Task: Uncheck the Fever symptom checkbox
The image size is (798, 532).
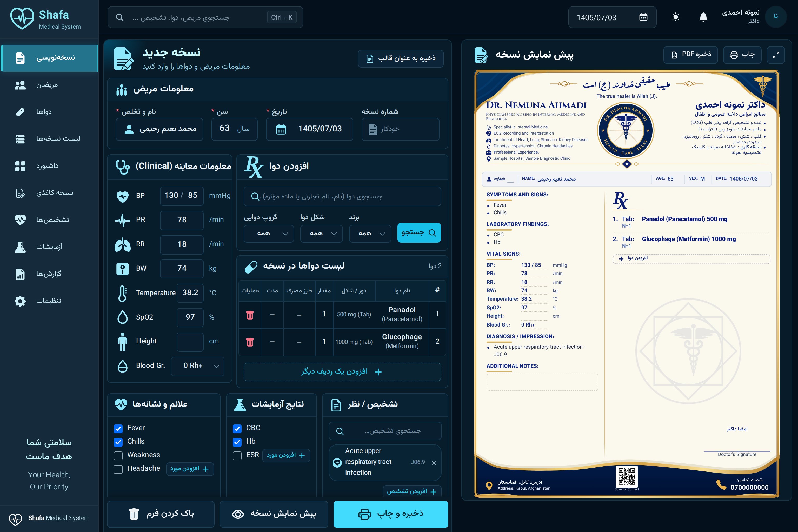Action: 118,429
